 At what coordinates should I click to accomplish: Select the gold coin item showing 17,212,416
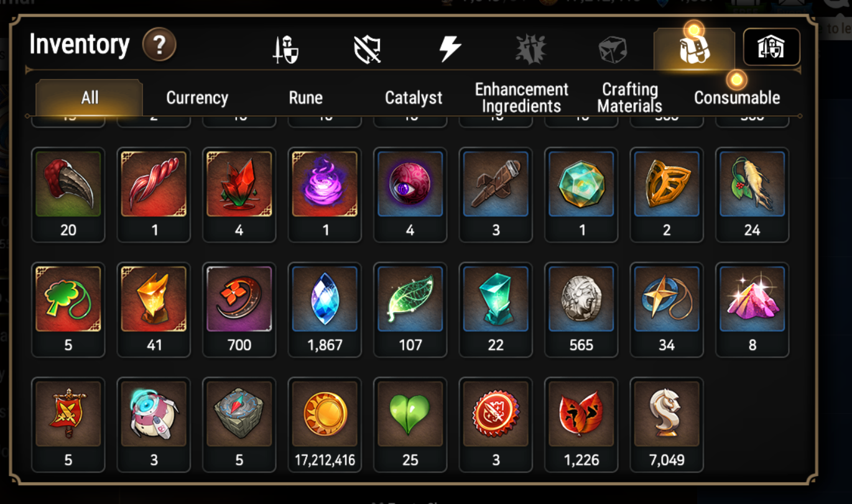325,424
